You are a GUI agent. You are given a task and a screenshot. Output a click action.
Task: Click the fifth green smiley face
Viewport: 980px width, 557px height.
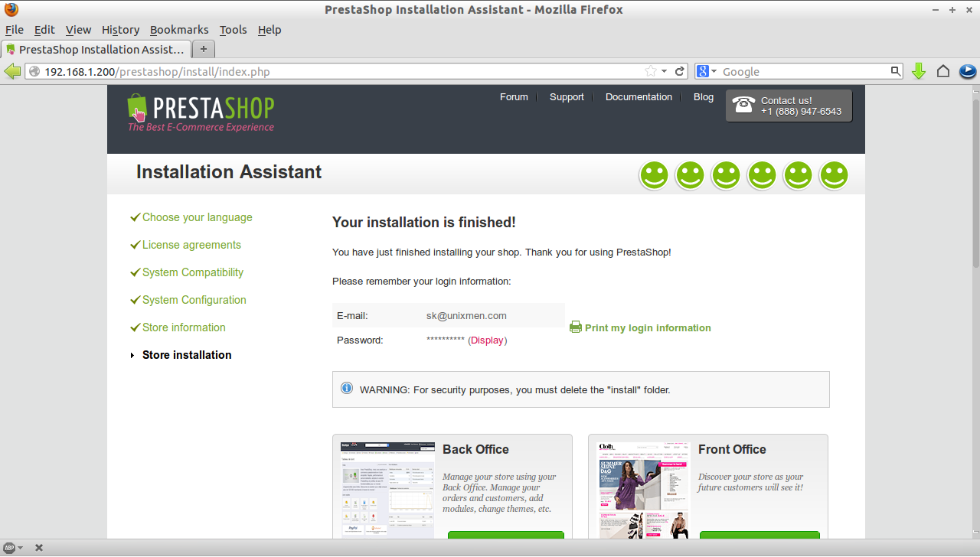pyautogui.click(x=798, y=175)
